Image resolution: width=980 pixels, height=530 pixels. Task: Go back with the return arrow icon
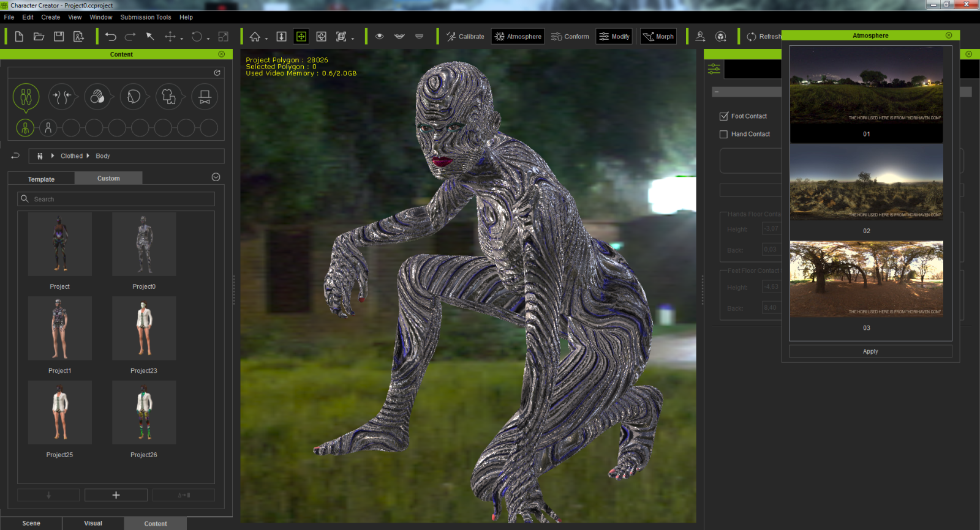[x=15, y=156]
